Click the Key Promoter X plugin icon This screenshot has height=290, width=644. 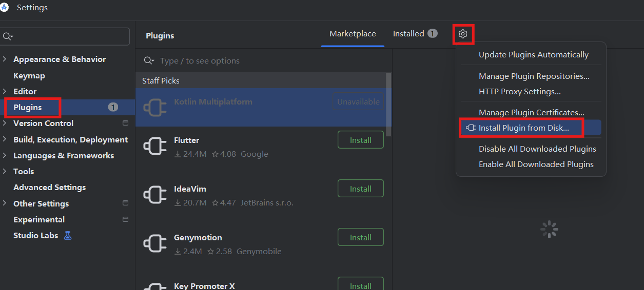tap(155, 286)
